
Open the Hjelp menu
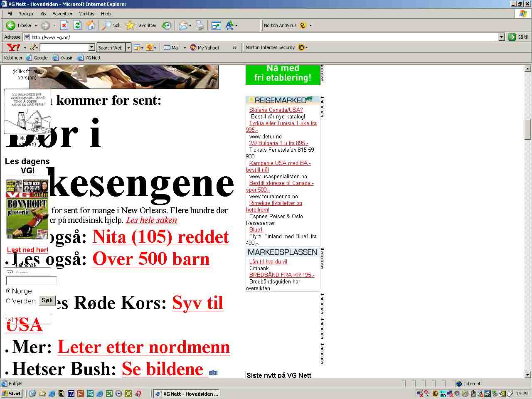coord(106,14)
